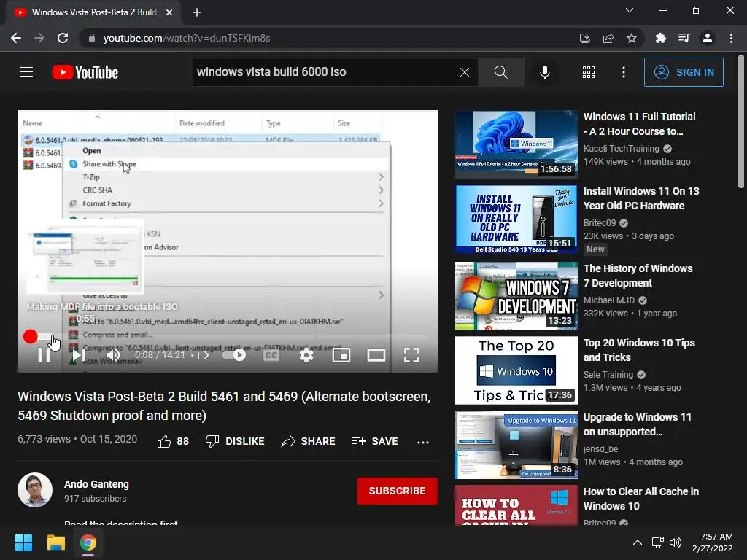Open Top 20 Windows 10 Tips thumbnail
This screenshot has width=747, height=560.
point(516,370)
